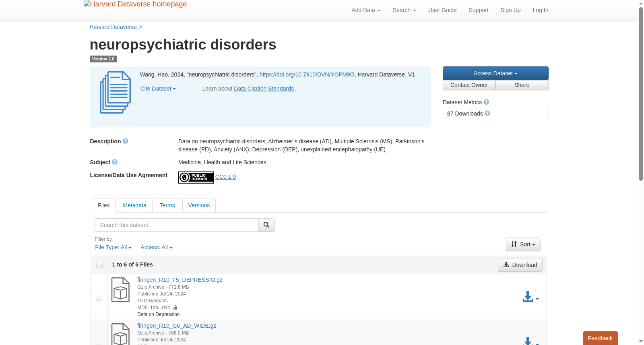Image resolution: width=644 pixels, height=345 pixels.
Task: Toggle the select all files checkbox
Action: coord(99,265)
